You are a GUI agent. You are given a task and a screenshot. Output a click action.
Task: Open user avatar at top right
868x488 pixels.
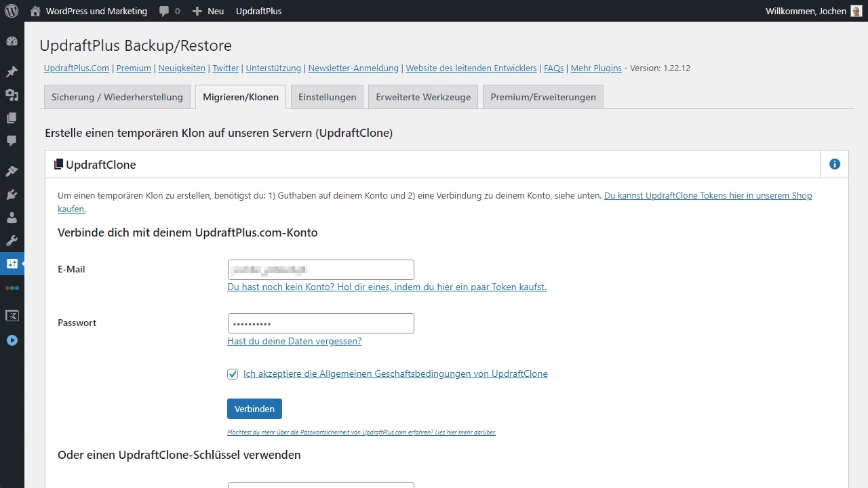[856, 11]
